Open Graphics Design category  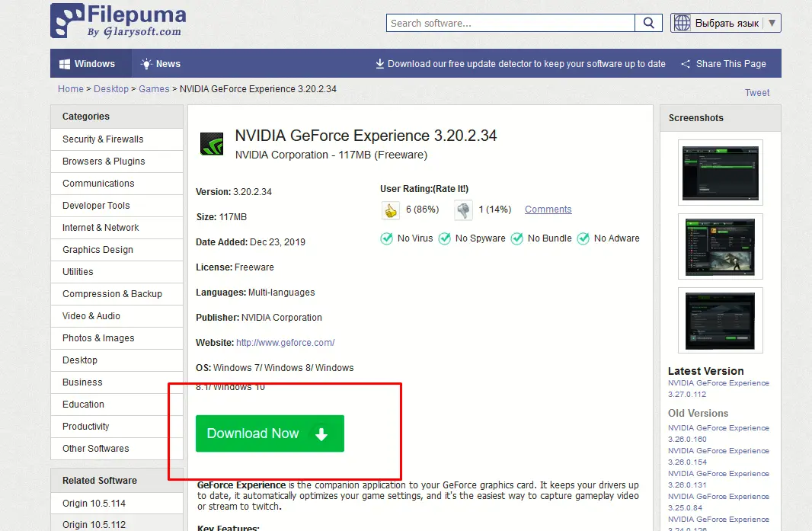(117, 250)
